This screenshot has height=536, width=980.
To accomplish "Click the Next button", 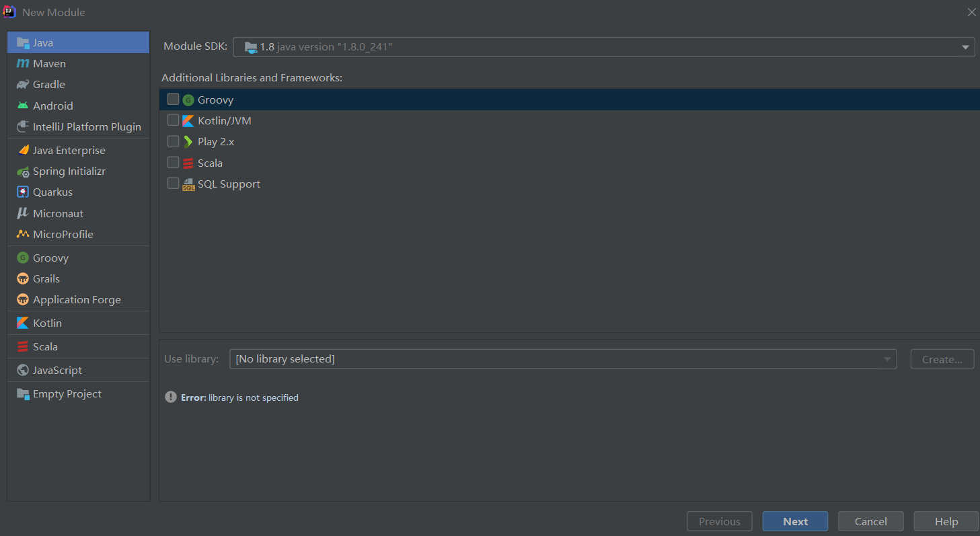I will 795,521.
